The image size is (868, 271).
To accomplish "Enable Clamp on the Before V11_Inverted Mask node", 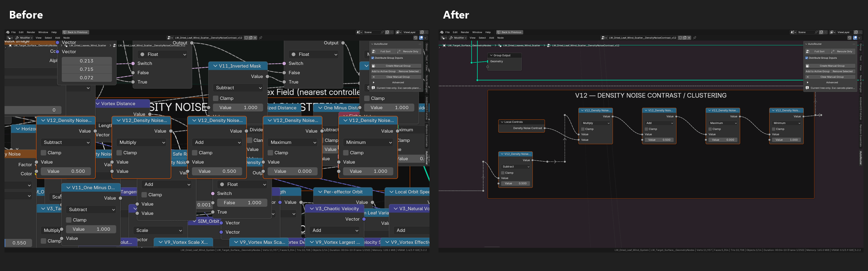I will [216, 98].
